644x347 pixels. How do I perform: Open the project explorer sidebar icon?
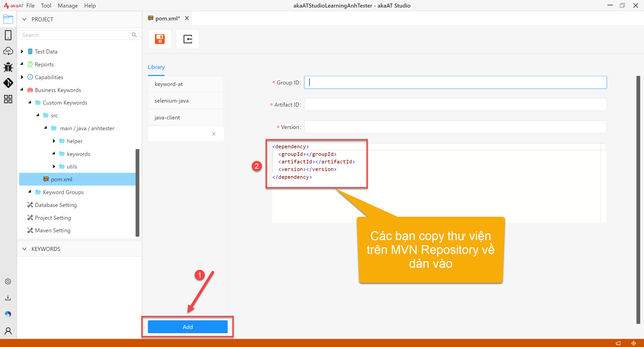tap(8, 19)
